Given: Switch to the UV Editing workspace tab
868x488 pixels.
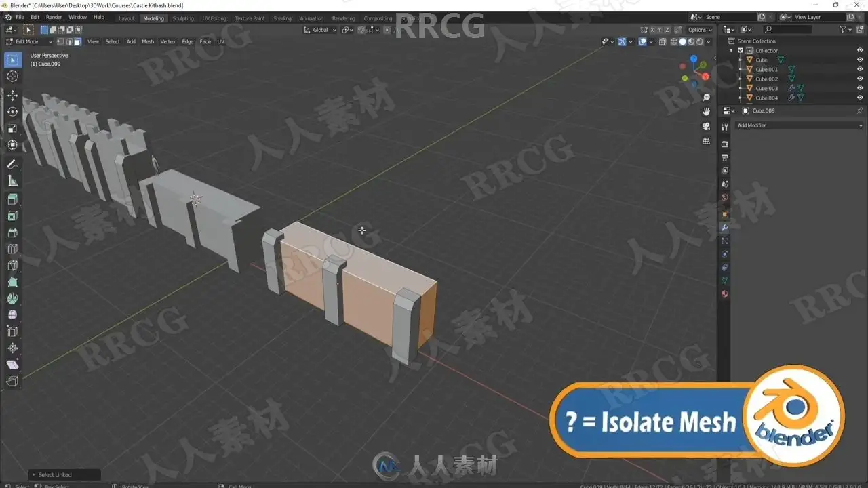Looking at the screenshot, I should tap(214, 18).
